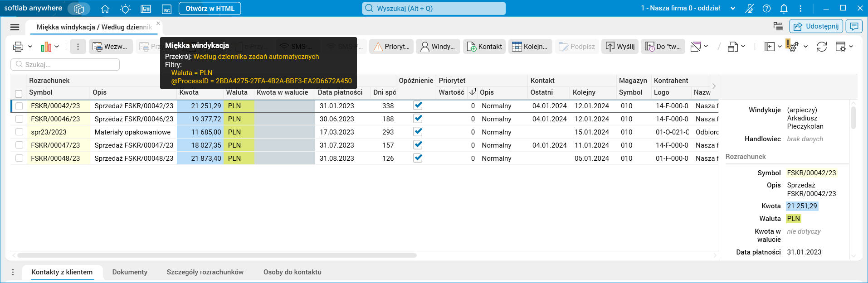Image resolution: width=868 pixels, height=283 pixels.
Task: Expand the gears settings dropdown arrow
Action: click(x=805, y=46)
